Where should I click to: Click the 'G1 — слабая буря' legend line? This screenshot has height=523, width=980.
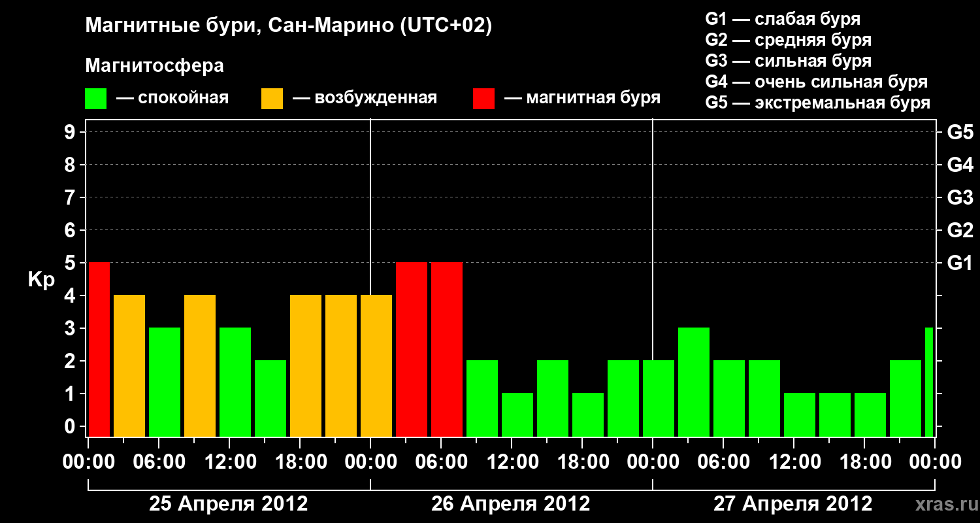click(783, 18)
